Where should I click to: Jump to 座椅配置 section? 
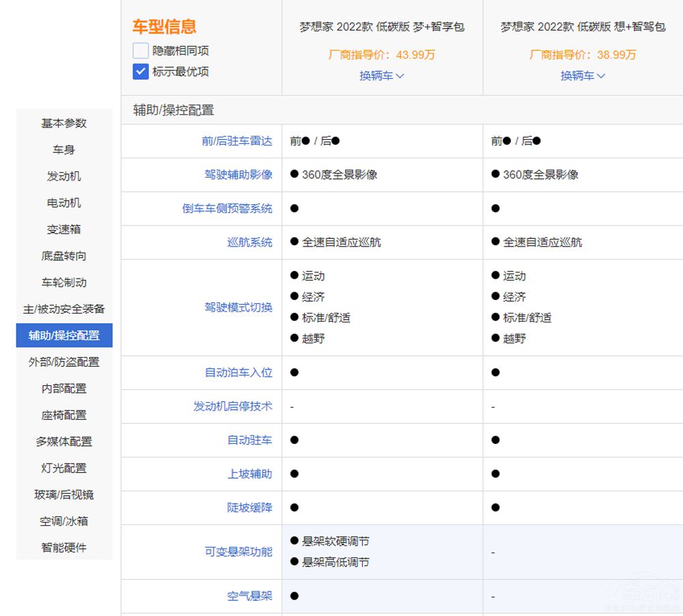pos(64,415)
